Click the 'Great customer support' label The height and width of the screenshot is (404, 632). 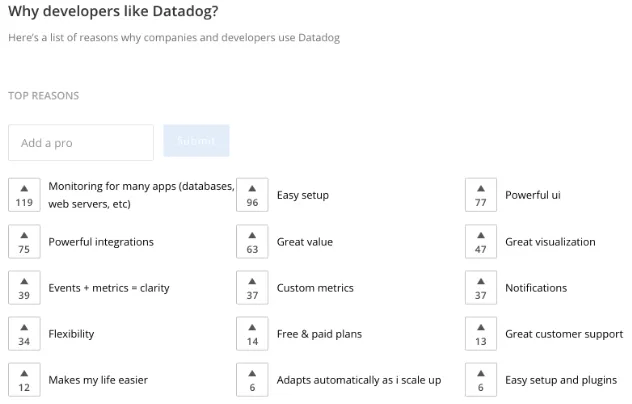point(564,334)
